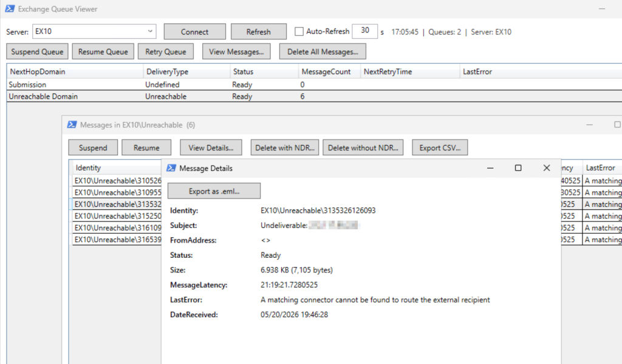Click Delete without NDR button
The width and height of the screenshot is (622, 364).
tap(363, 148)
